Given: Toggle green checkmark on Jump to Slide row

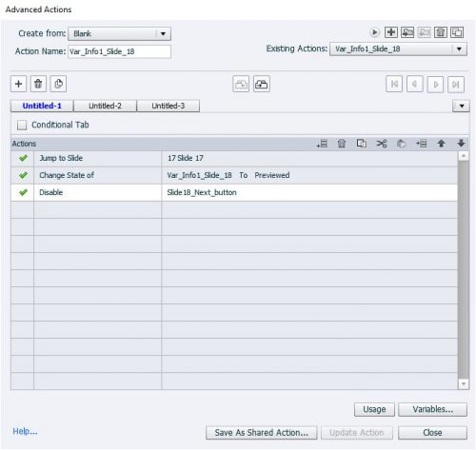Looking at the screenshot, I should 23,158.
